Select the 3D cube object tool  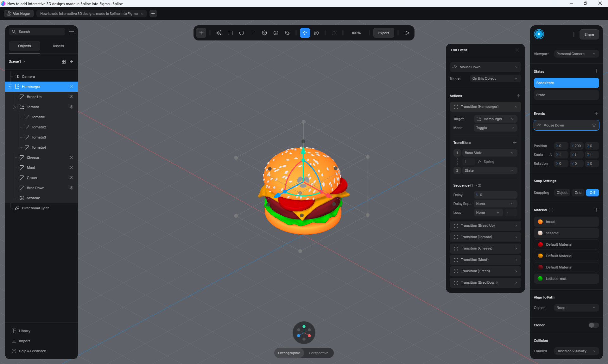tap(264, 33)
